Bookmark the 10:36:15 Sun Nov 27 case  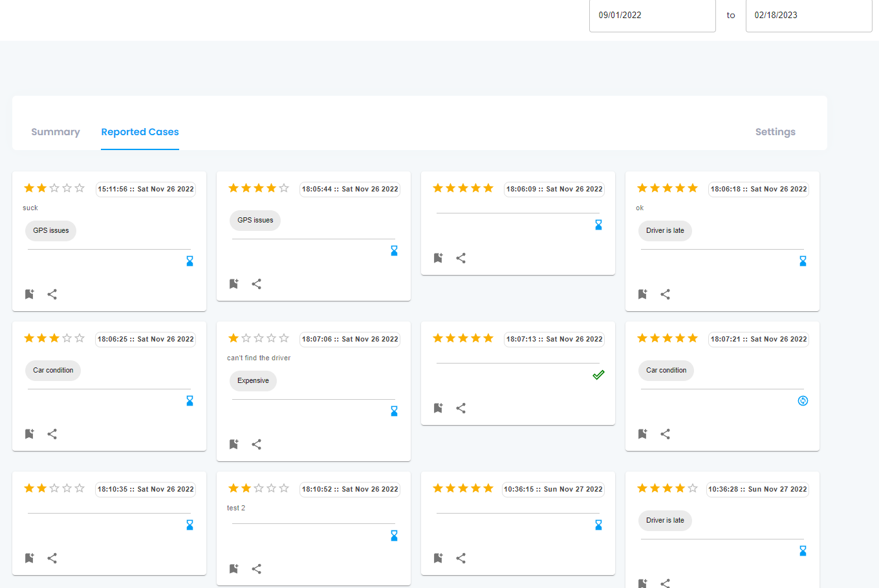point(438,558)
